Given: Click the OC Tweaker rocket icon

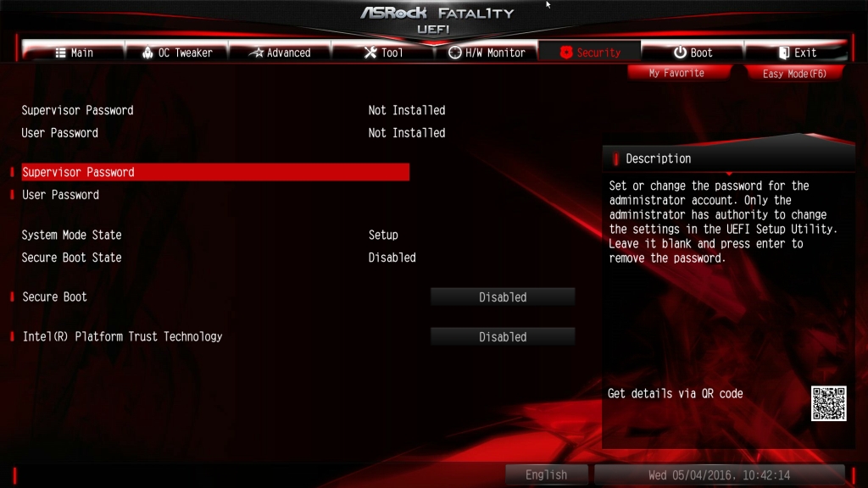Looking at the screenshot, I should 147,53.
